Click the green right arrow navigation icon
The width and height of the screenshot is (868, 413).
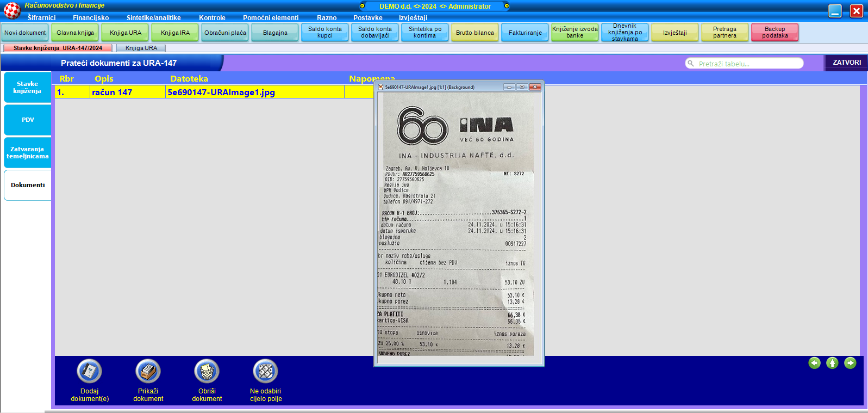(x=850, y=363)
